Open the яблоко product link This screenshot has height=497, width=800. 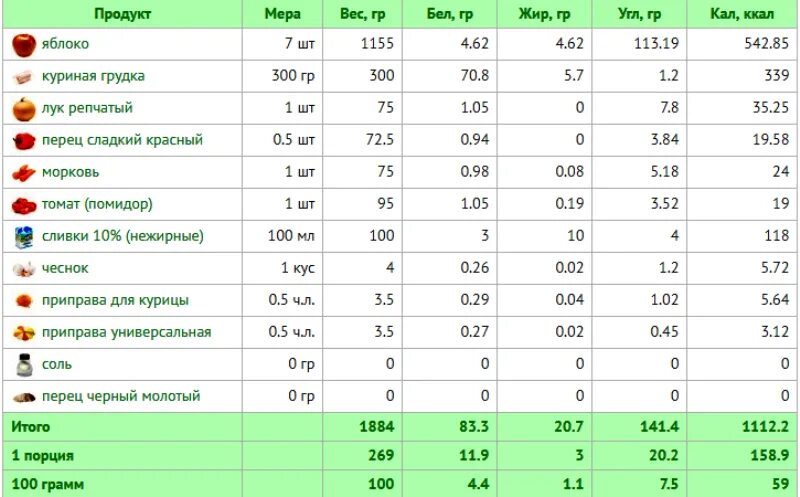coord(65,44)
